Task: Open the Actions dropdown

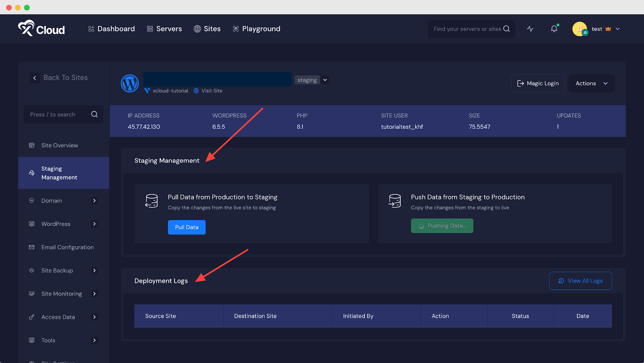Action: point(591,83)
